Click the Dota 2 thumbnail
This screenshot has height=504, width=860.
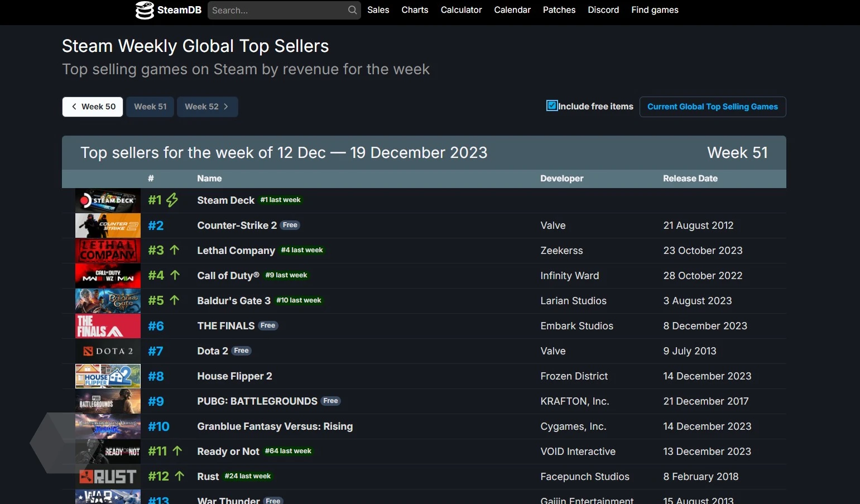108,351
